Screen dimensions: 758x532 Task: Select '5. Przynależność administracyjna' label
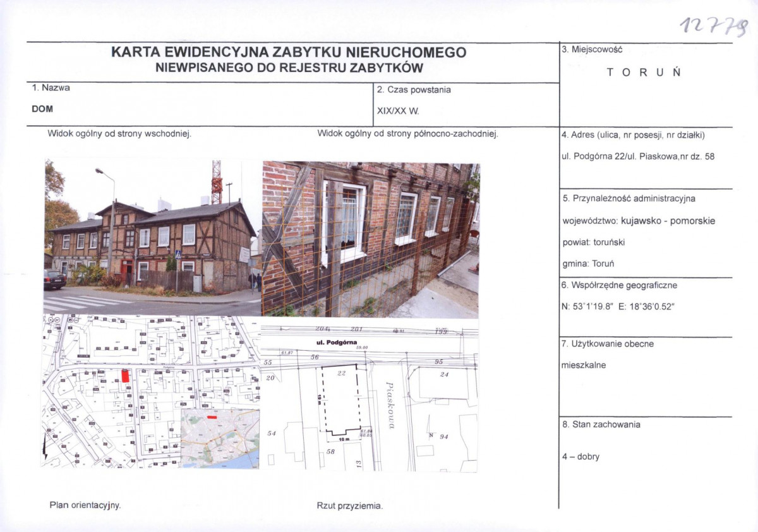pyautogui.click(x=629, y=198)
